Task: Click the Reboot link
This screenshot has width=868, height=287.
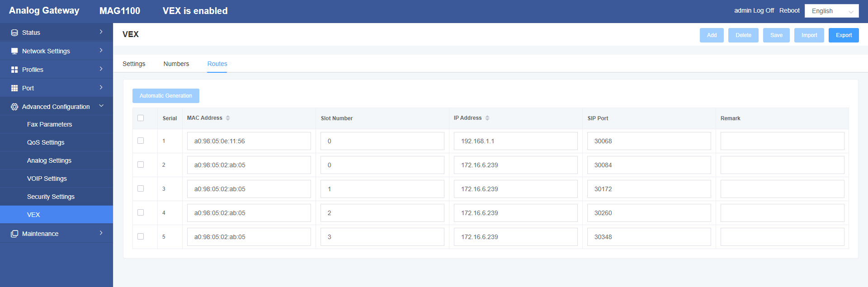Action: click(789, 10)
